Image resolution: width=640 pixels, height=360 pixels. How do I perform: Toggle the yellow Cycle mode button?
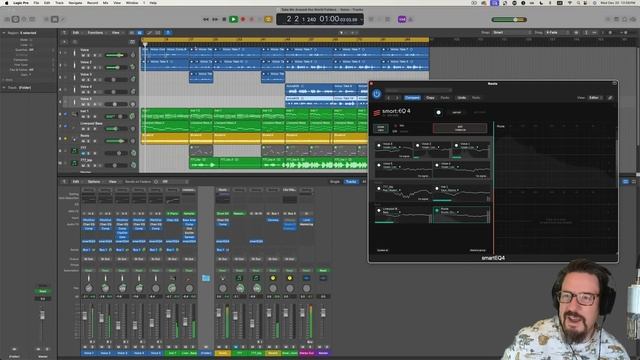268,19
